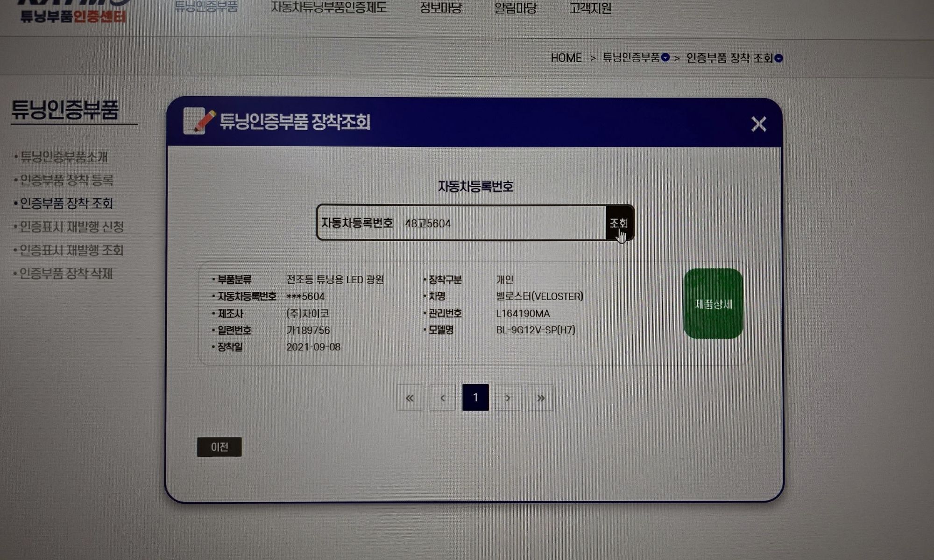The height and width of the screenshot is (560, 934).
Task: Expand the 튜닝인증부품 breadcrumb dropdown arrow
Action: pos(665,57)
